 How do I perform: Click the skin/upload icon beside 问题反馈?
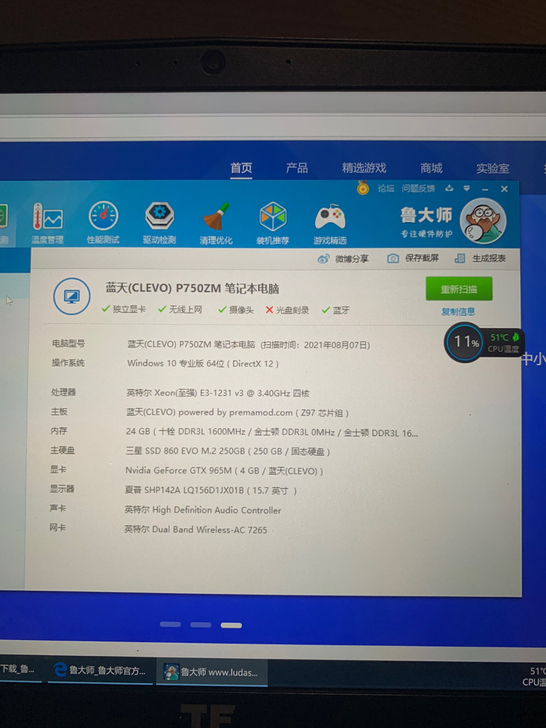[x=449, y=188]
